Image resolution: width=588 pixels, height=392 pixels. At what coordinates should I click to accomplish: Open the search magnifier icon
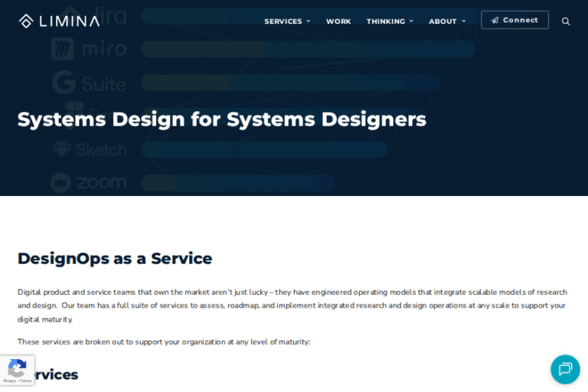566,21
